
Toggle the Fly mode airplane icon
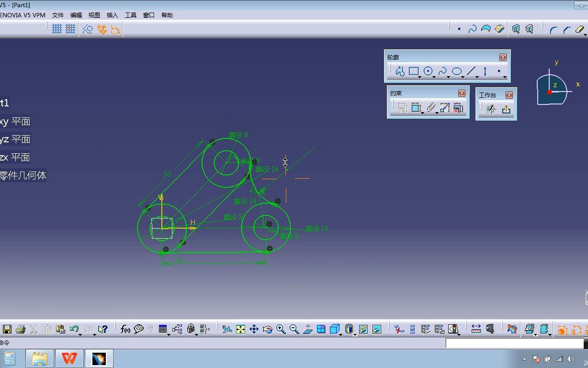pyautogui.click(x=227, y=329)
